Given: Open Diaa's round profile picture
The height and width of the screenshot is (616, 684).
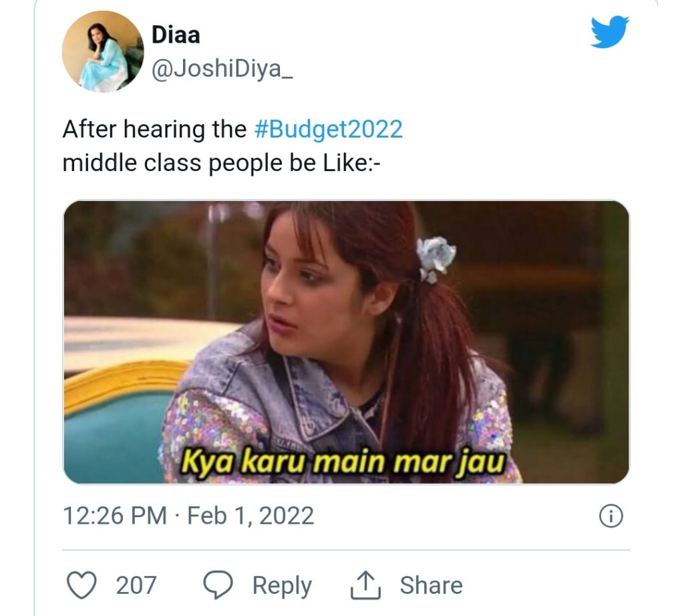Looking at the screenshot, I should point(103,51).
